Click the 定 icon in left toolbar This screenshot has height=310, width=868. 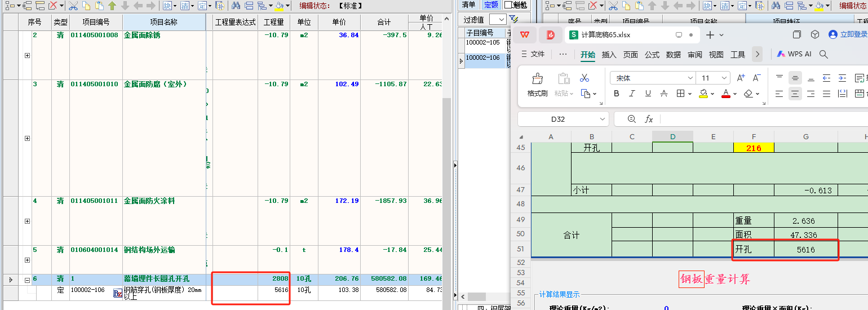point(203,6)
